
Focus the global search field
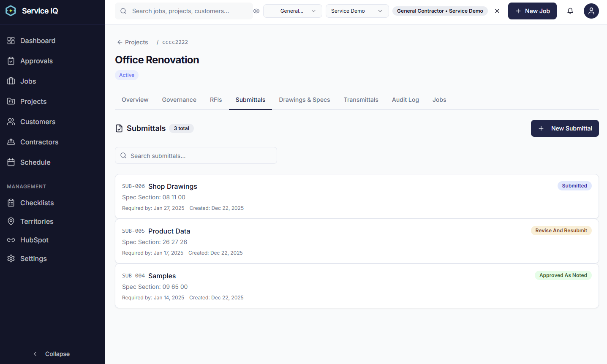[x=184, y=11]
